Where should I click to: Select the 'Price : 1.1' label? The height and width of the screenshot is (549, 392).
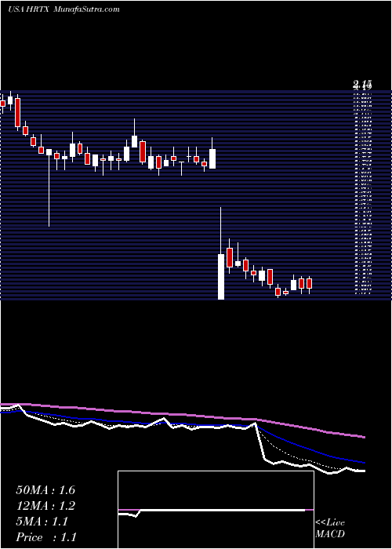coord(46,537)
